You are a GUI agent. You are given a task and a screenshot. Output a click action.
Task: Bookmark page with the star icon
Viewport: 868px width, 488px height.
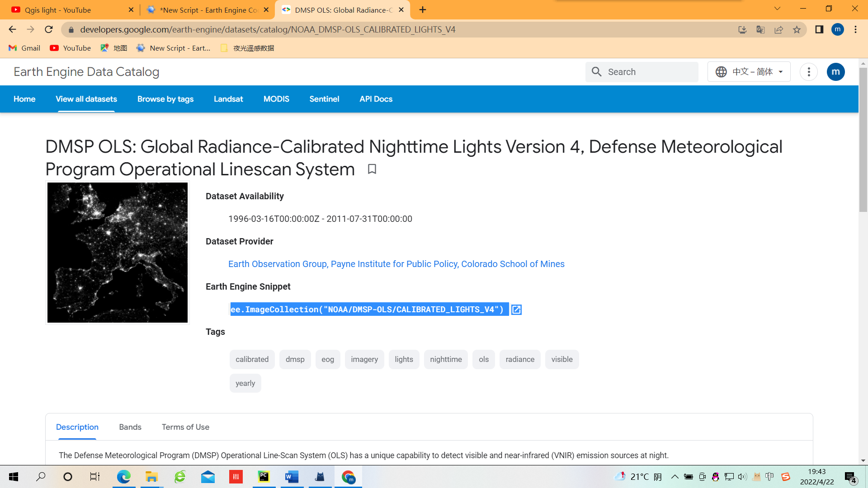797,30
